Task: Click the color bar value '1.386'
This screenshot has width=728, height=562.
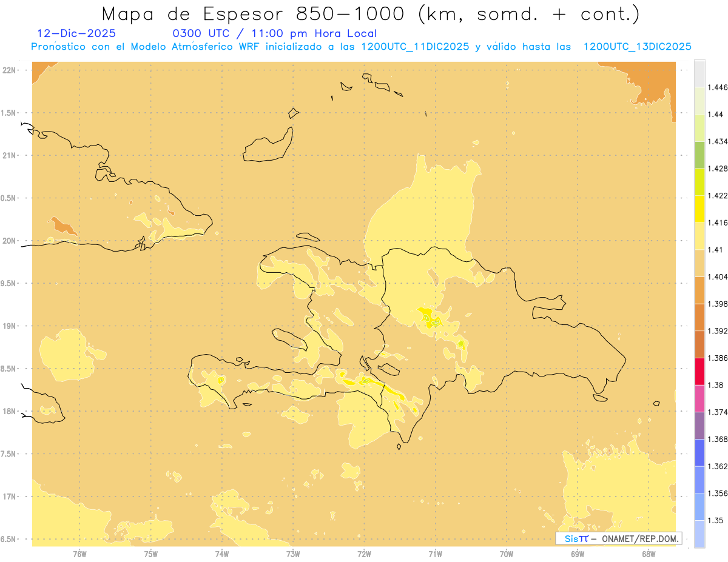Action: click(x=718, y=358)
